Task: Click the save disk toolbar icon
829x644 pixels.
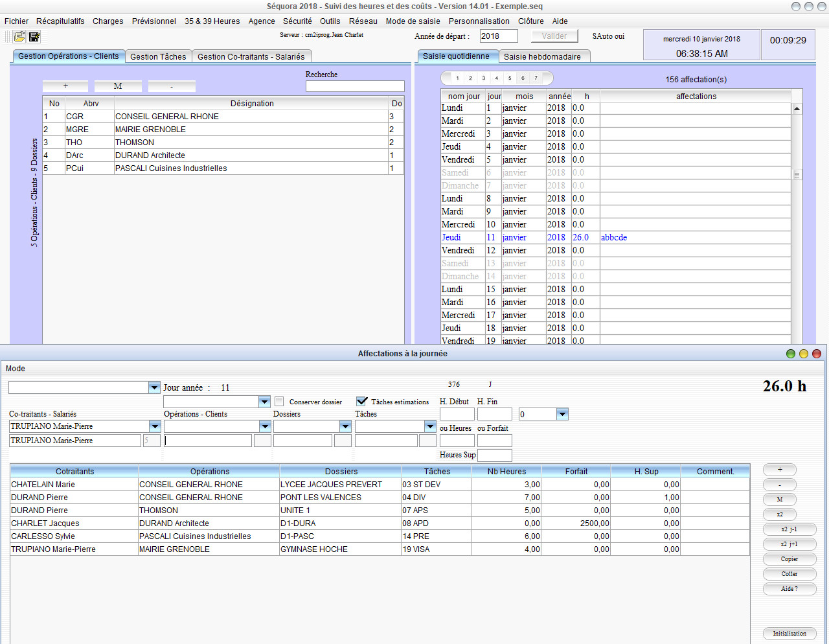Action: [34, 37]
